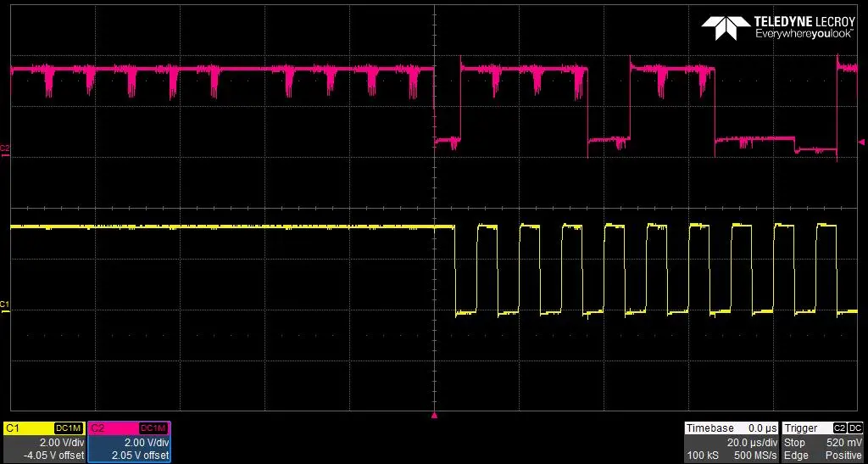Click the pink trigger level arrow at right edge
The width and height of the screenshot is (868, 464).
click(x=861, y=143)
